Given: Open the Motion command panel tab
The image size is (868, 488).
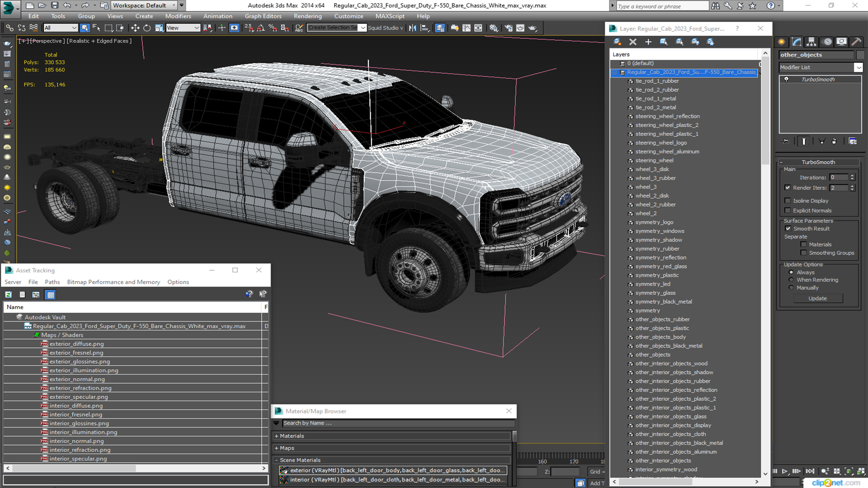Looking at the screenshot, I should click(827, 42).
